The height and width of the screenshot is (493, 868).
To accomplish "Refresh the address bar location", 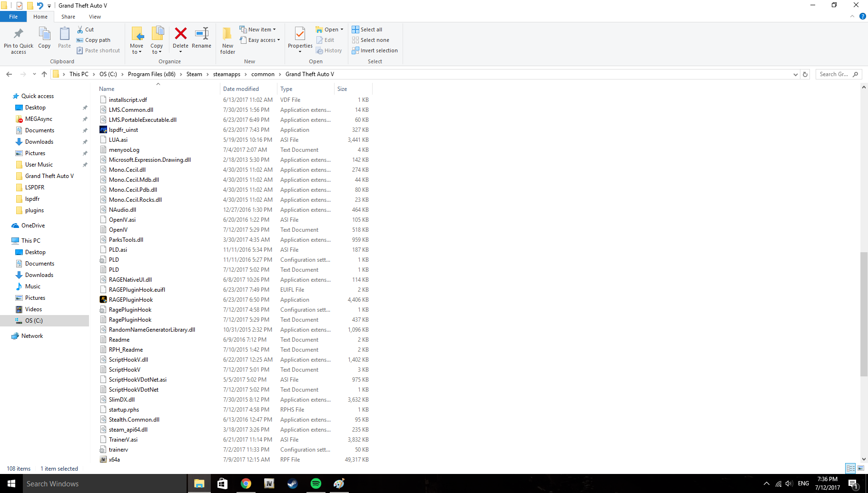I will (805, 74).
